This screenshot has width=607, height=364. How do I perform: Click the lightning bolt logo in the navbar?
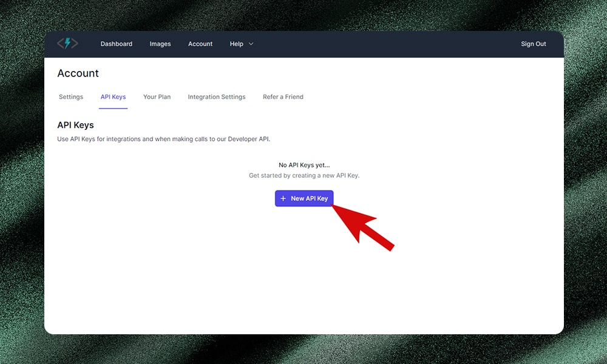click(x=67, y=43)
